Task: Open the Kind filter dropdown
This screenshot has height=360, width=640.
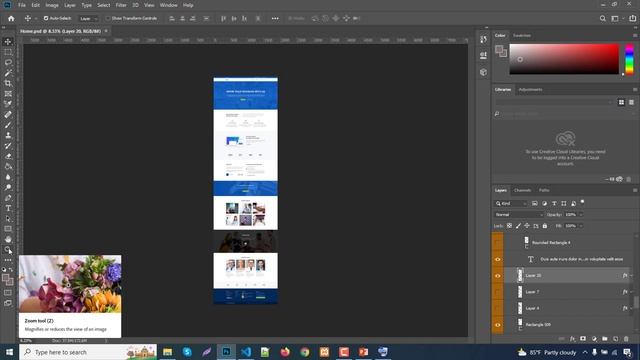Action: (x=511, y=203)
